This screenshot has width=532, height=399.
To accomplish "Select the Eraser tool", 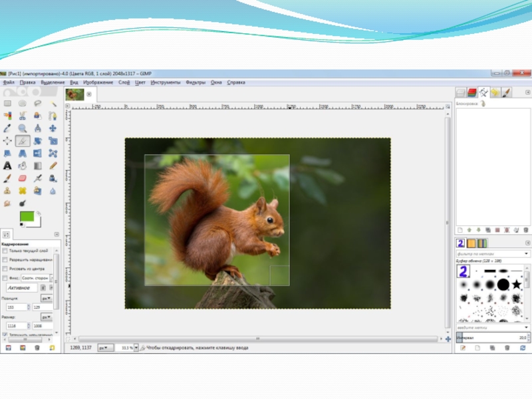I will 23,178.
